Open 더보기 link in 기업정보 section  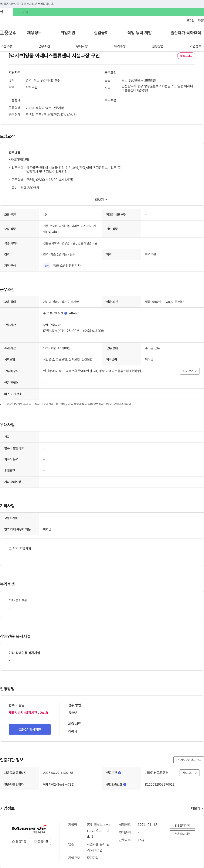[x=197, y=808]
